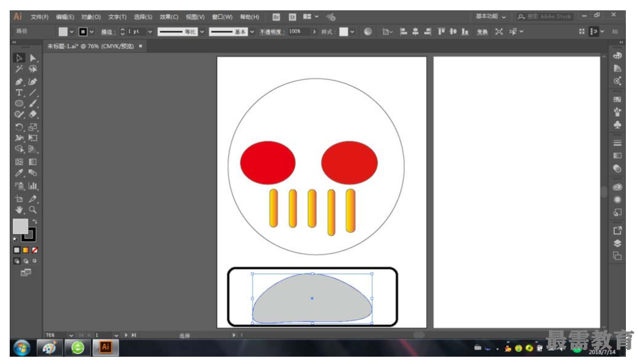Switch to Draw Normal mode
Viewport: 638px width, 364px height.
[16, 261]
